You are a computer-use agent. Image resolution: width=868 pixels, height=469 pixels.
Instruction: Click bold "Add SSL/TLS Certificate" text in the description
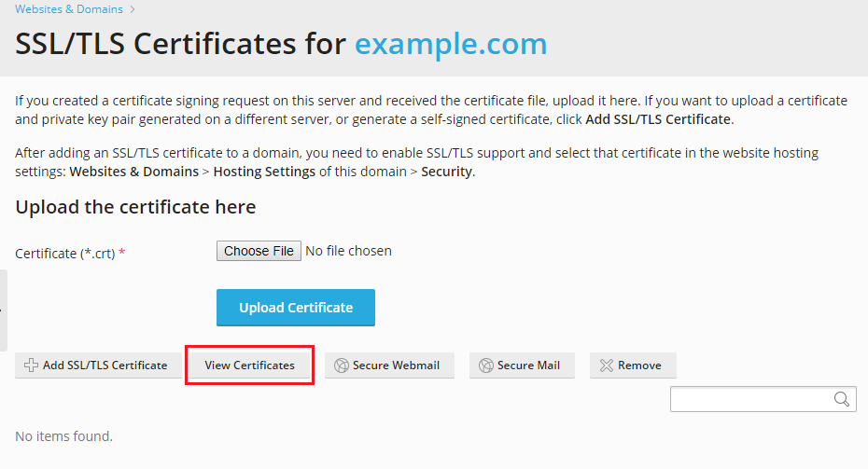pyautogui.click(x=659, y=119)
